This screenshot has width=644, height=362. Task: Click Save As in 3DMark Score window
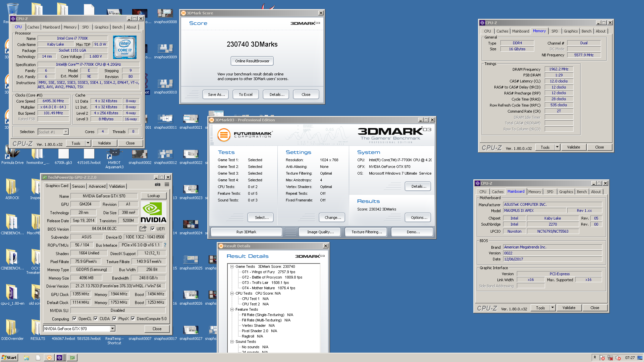216,95
